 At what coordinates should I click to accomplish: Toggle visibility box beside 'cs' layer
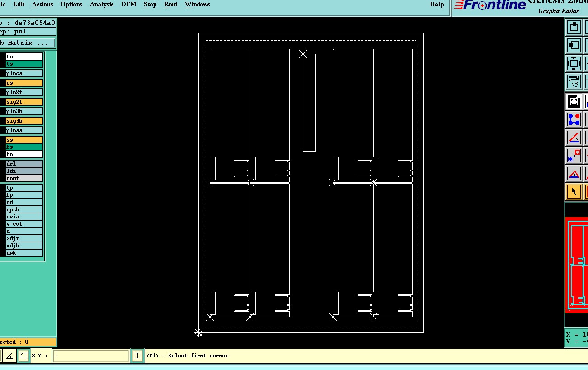pyautogui.click(x=2, y=83)
